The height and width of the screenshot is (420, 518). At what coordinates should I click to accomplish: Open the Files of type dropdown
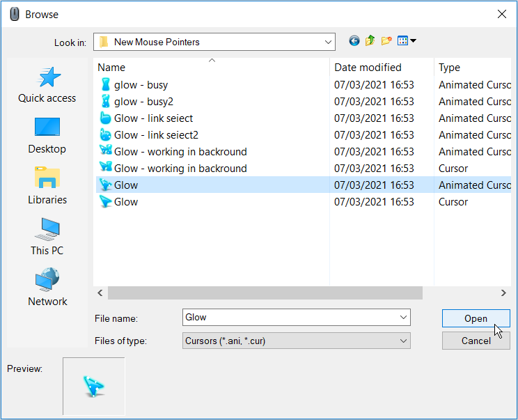[297, 341]
